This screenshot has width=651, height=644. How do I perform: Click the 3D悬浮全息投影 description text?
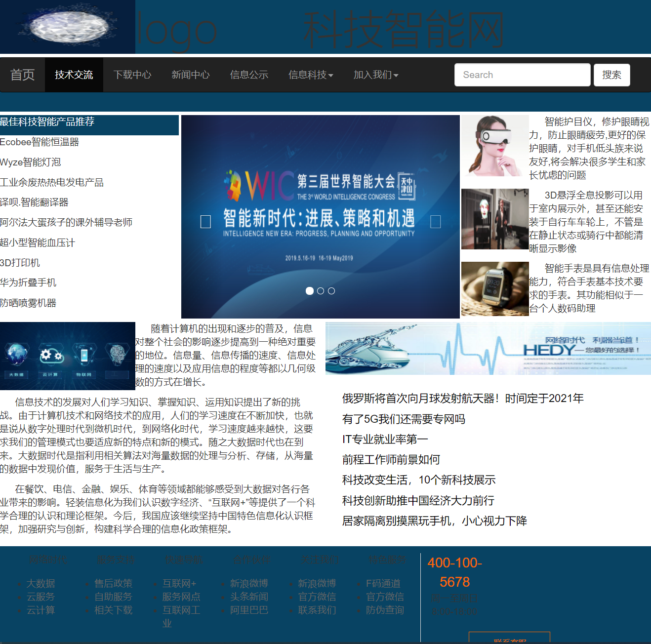click(x=586, y=222)
